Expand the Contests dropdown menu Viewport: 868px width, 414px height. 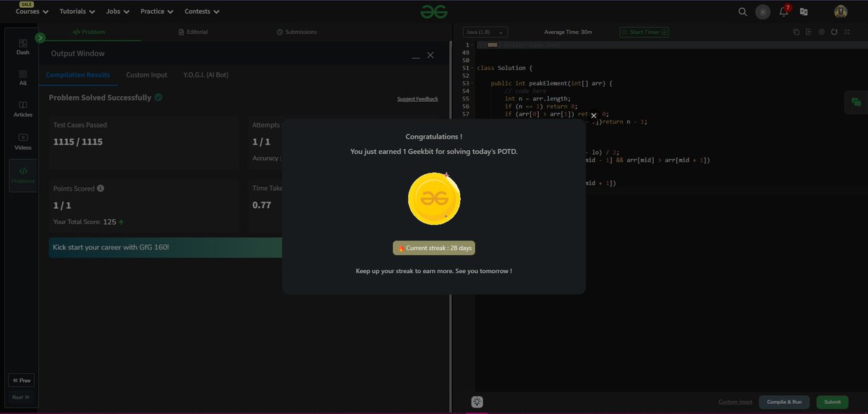(x=203, y=12)
